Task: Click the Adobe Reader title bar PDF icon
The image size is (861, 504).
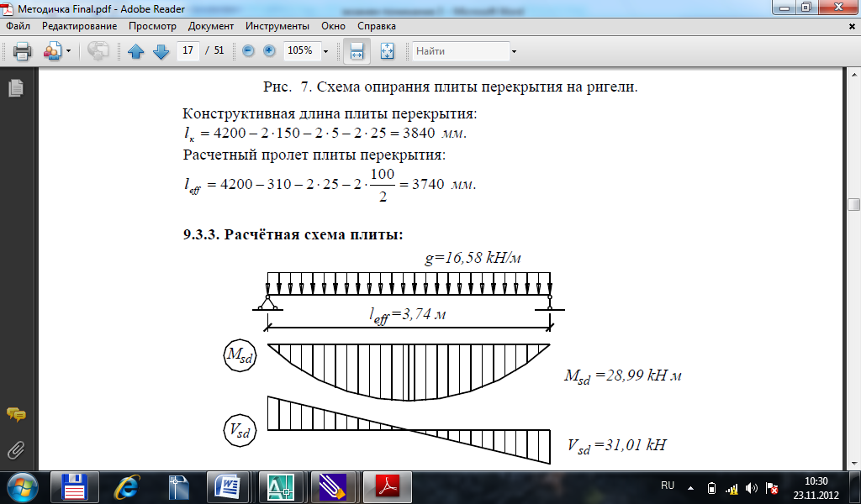Action: pos(8,8)
